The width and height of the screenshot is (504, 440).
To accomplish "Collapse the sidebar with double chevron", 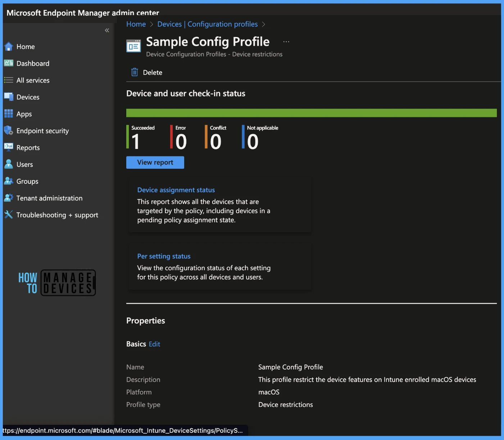I will tap(107, 30).
